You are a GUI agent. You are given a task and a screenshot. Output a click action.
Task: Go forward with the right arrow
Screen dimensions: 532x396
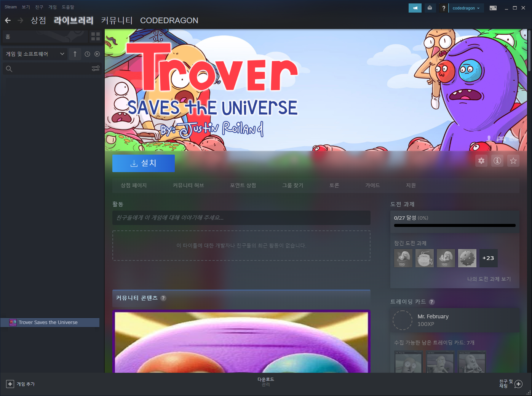pyautogui.click(x=21, y=21)
